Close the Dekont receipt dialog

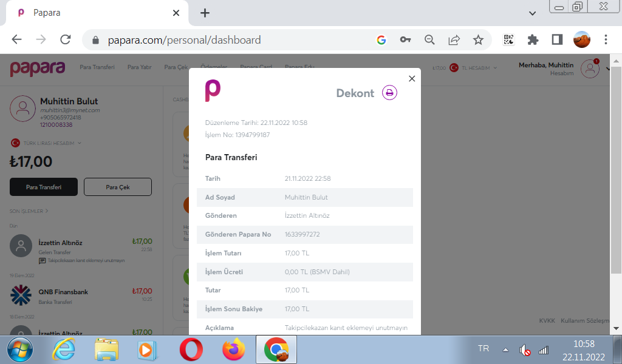412,78
